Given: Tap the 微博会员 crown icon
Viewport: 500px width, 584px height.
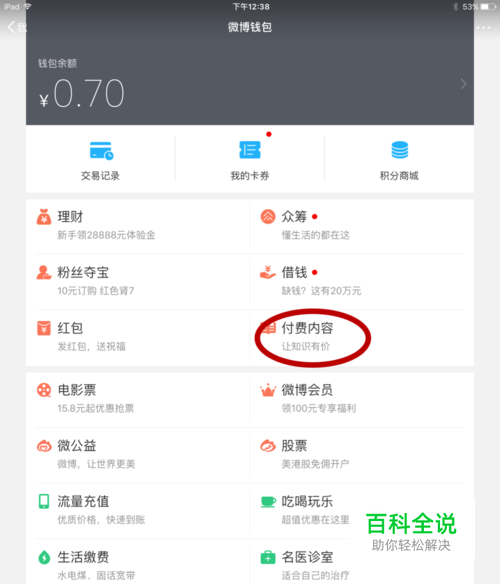Looking at the screenshot, I should pyautogui.click(x=268, y=390).
